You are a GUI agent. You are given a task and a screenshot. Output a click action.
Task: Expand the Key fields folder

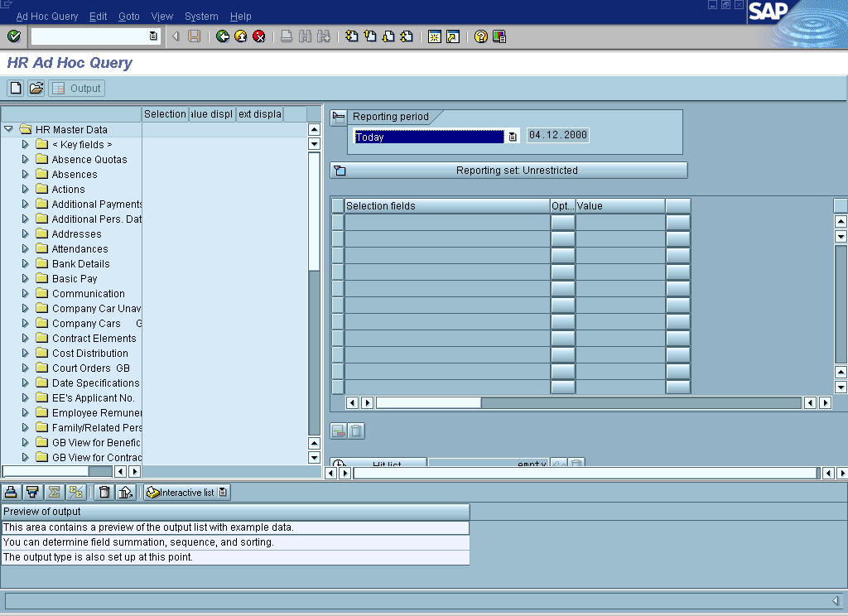25,144
